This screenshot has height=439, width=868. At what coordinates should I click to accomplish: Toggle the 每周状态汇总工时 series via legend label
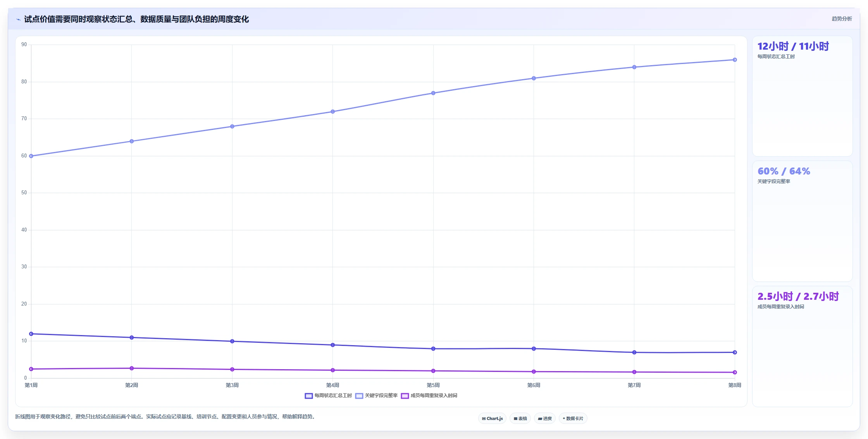coord(333,396)
